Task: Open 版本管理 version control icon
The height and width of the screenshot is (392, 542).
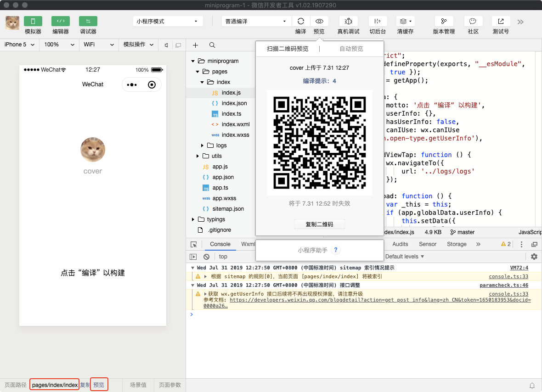Action: [x=444, y=22]
